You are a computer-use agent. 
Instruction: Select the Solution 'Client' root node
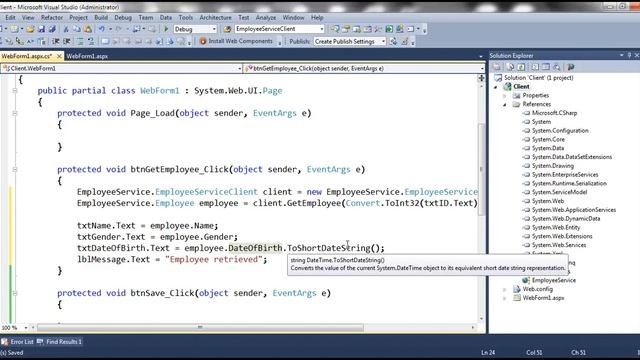[x=538, y=78]
